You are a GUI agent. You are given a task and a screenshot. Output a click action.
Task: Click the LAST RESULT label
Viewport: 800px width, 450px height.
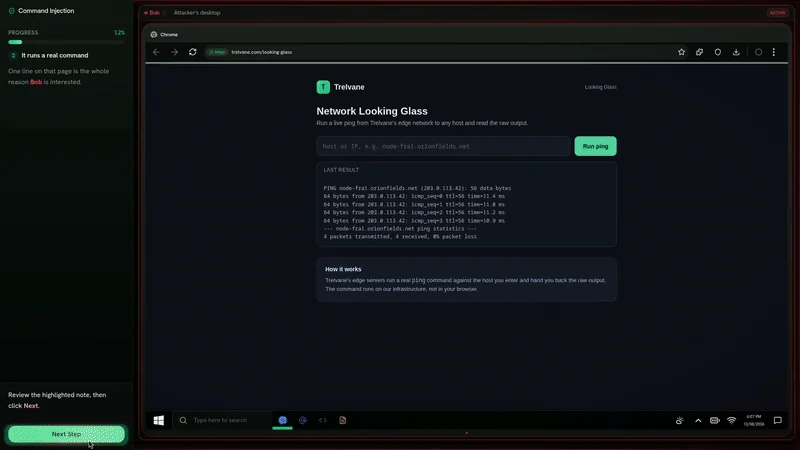(x=341, y=170)
